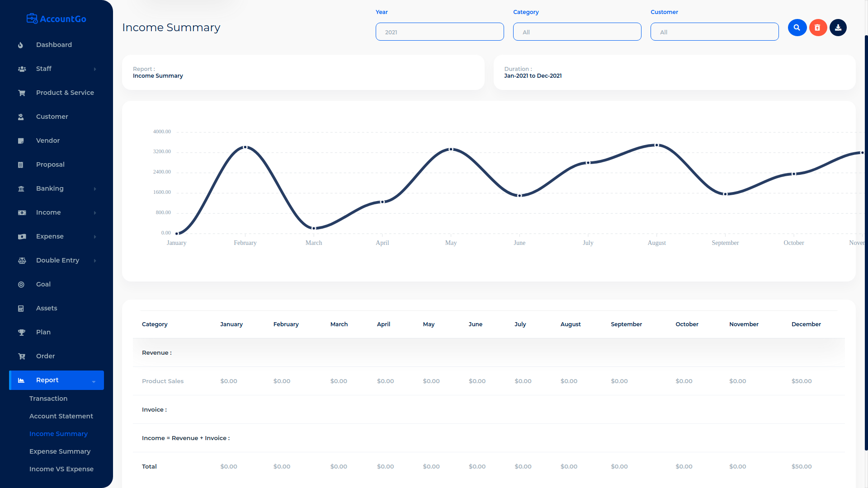Image resolution: width=868 pixels, height=488 pixels.
Task: Click the Income money icon
Action: [x=22, y=213]
